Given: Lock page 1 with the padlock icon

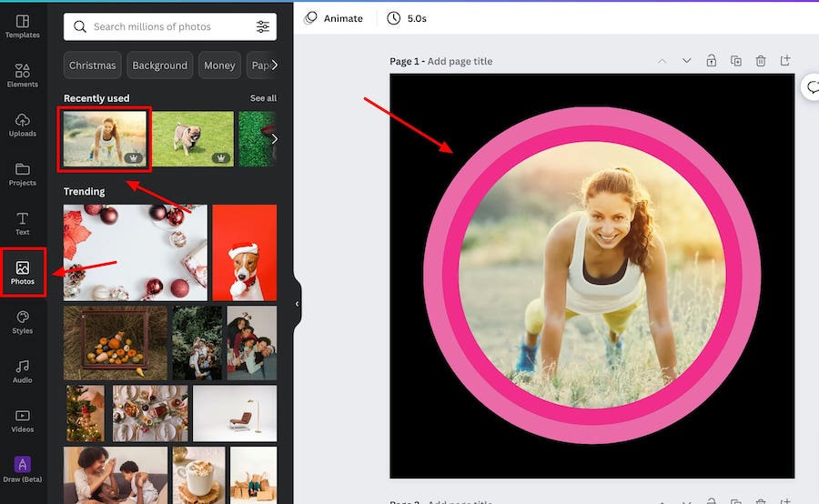Looking at the screenshot, I should pyautogui.click(x=711, y=61).
